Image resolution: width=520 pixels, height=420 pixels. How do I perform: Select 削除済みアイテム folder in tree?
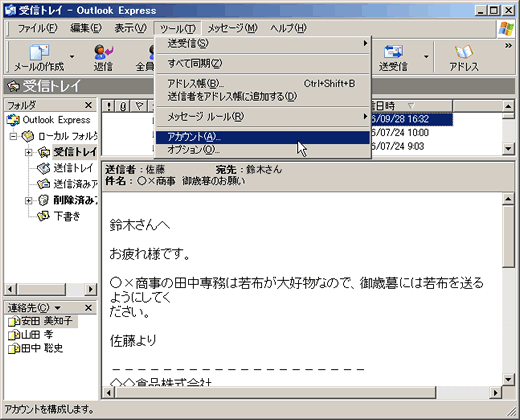76,200
